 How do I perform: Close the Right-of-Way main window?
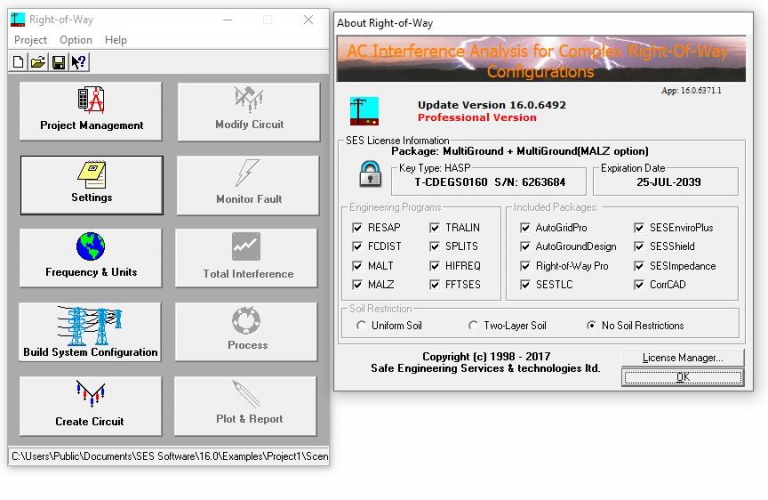coord(308,20)
